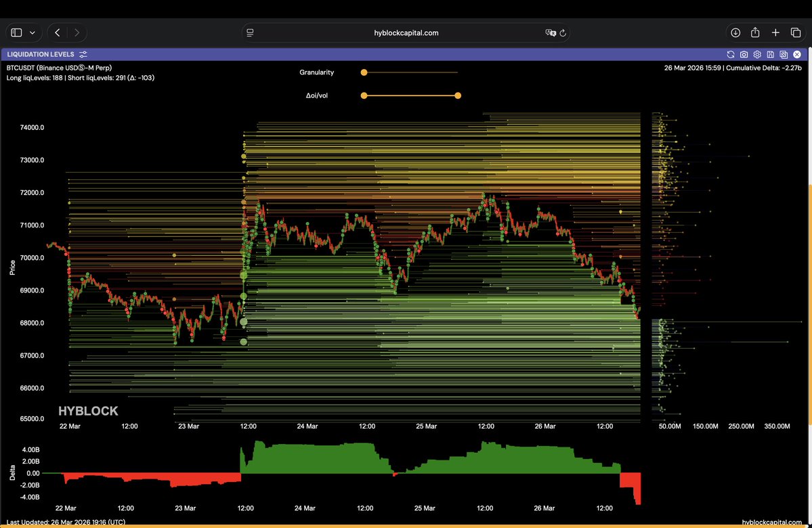Click the 73000.0 price axis label
This screenshot has height=528, width=812.
[32, 160]
